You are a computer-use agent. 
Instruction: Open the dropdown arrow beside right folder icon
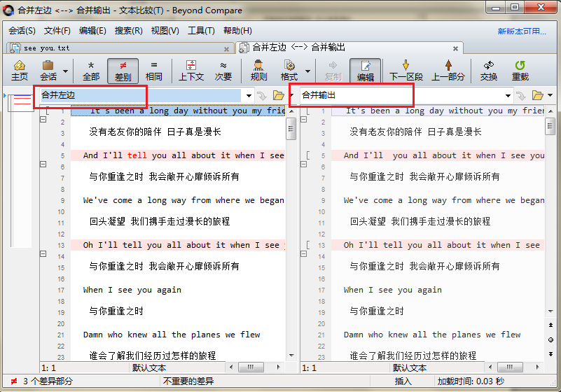tap(550, 95)
